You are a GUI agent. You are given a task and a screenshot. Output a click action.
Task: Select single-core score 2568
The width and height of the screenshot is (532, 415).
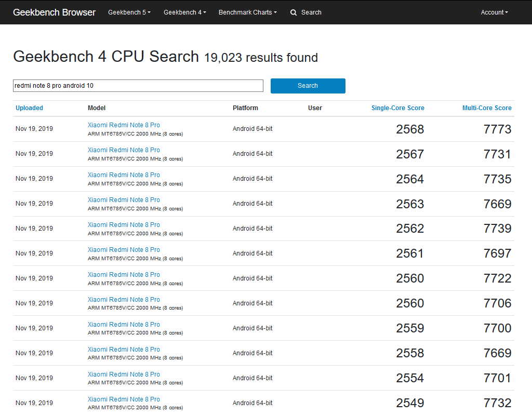410,129
